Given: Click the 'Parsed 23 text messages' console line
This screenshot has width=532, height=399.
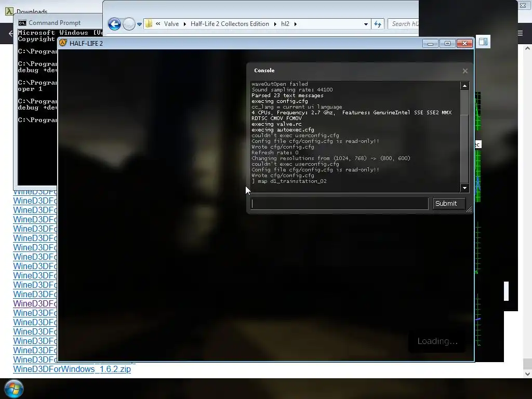Looking at the screenshot, I should click(x=287, y=96).
